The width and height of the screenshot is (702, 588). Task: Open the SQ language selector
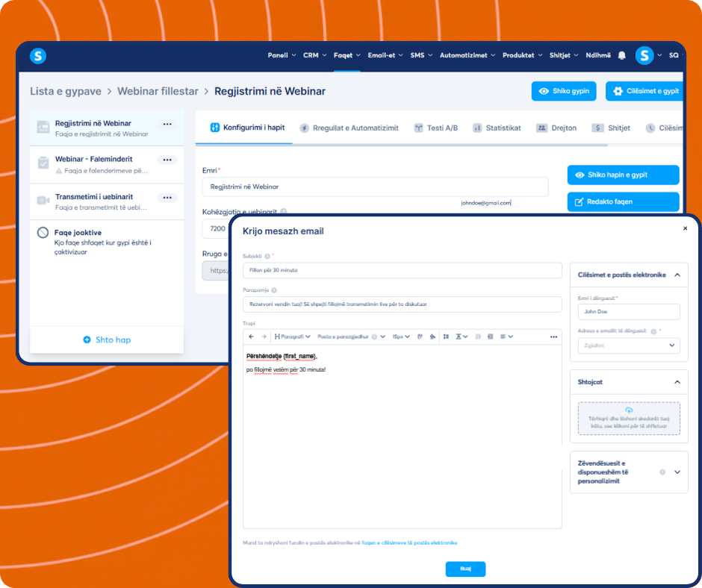click(675, 55)
